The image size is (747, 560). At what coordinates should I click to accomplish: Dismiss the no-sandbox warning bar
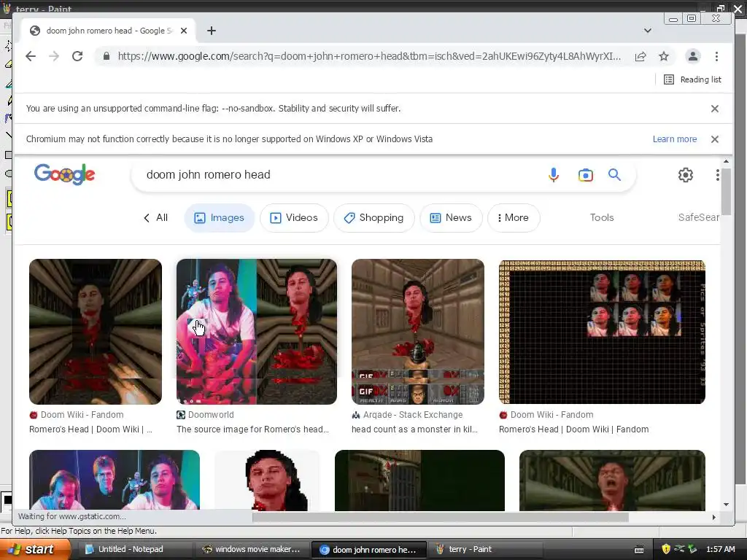715,109
